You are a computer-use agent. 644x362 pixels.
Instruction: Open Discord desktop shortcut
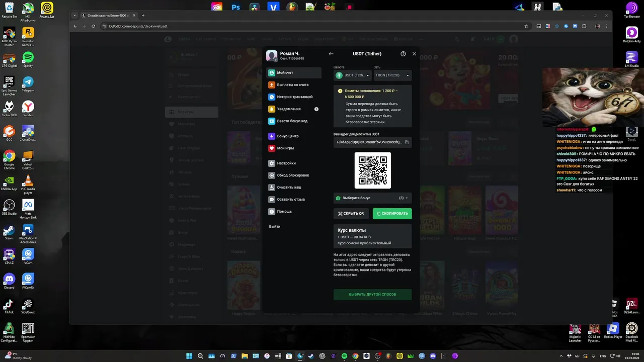pyautogui.click(x=9, y=281)
